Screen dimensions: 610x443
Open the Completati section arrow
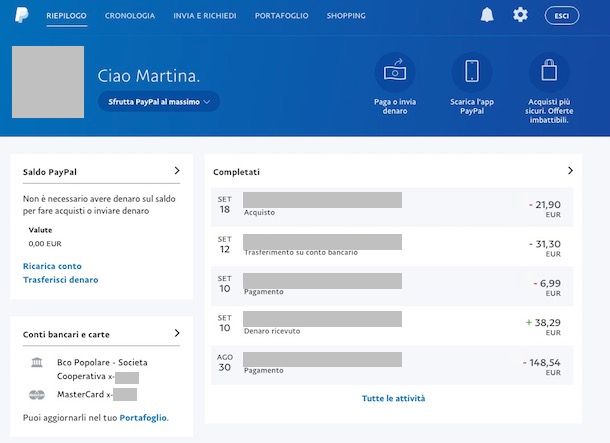tap(570, 170)
